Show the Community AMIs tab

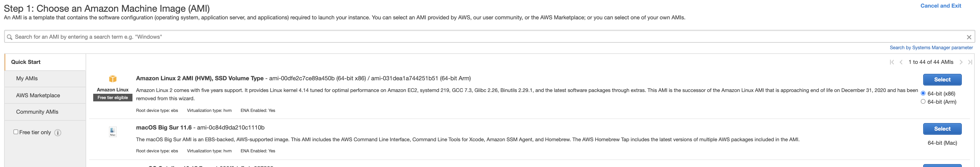click(37, 112)
